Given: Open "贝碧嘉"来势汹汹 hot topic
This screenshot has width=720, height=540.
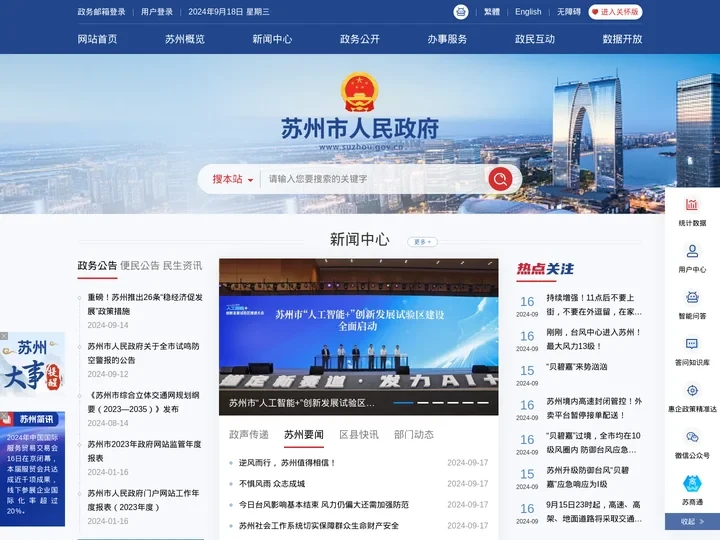Looking at the screenshot, I should click(x=577, y=366).
